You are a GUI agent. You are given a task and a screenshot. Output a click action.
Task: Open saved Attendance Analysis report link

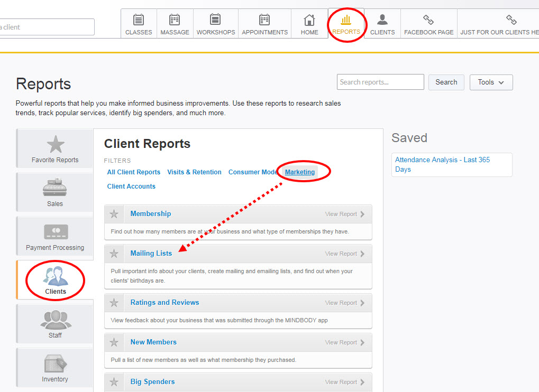point(442,164)
